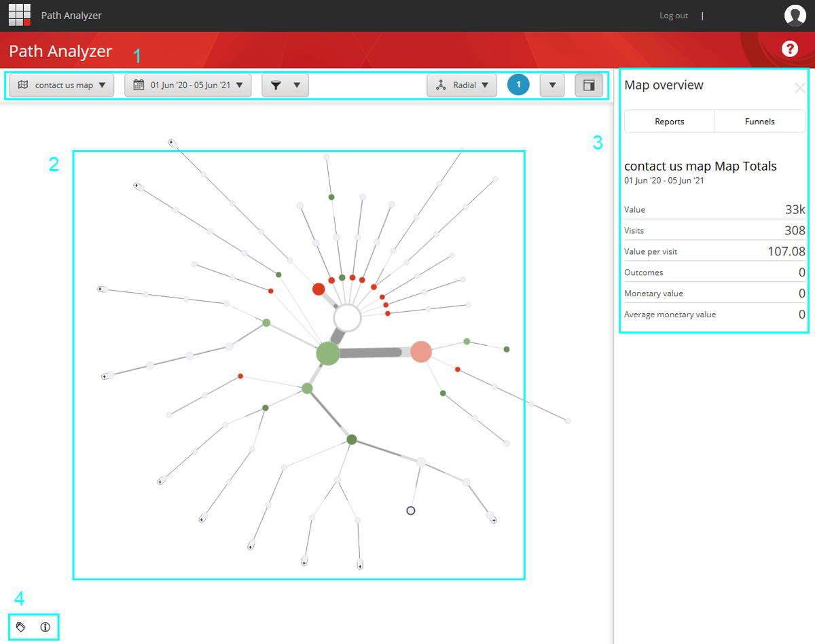
Task: Select the dark-outlined ring node at the bottom
Action: (x=410, y=510)
